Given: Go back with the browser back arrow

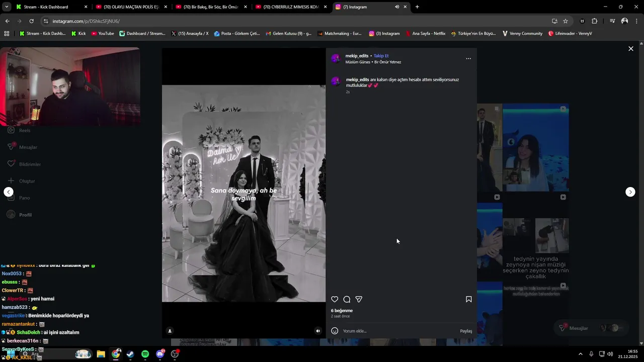Looking at the screenshot, I should [7, 21].
